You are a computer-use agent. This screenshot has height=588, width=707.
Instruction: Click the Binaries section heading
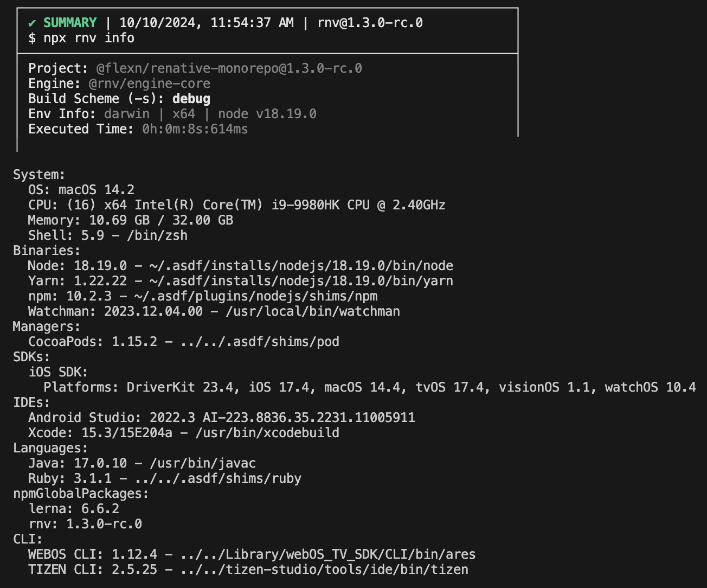click(47, 251)
